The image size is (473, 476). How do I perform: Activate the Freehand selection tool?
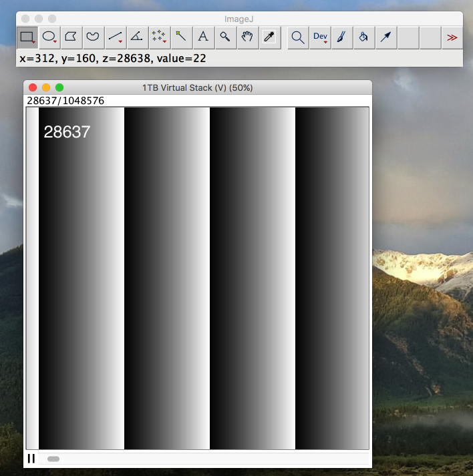click(93, 37)
